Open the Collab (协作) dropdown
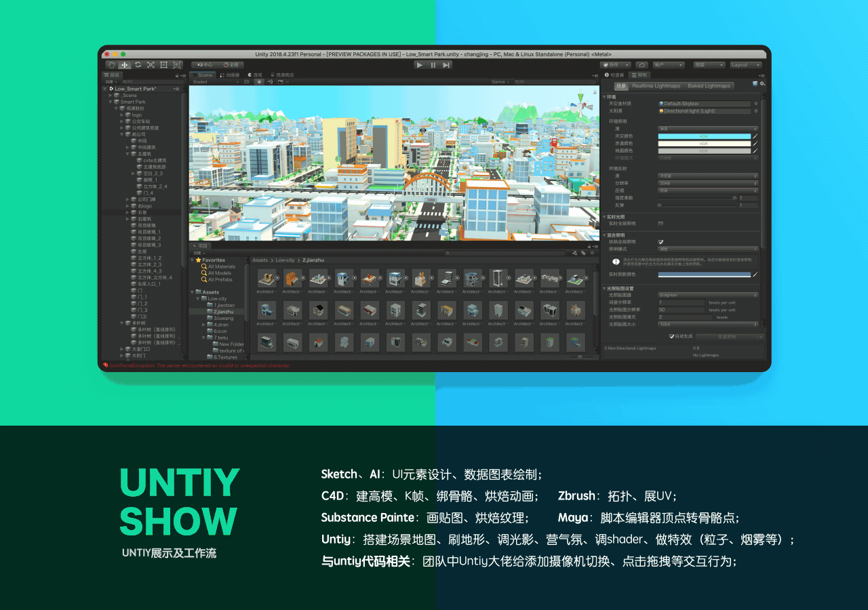The width and height of the screenshot is (868, 610). click(616, 65)
